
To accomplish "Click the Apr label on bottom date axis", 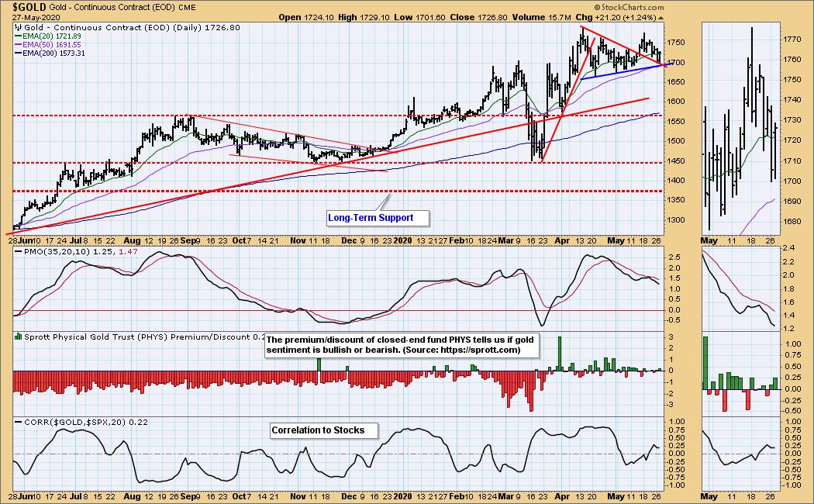I will [x=562, y=496].
